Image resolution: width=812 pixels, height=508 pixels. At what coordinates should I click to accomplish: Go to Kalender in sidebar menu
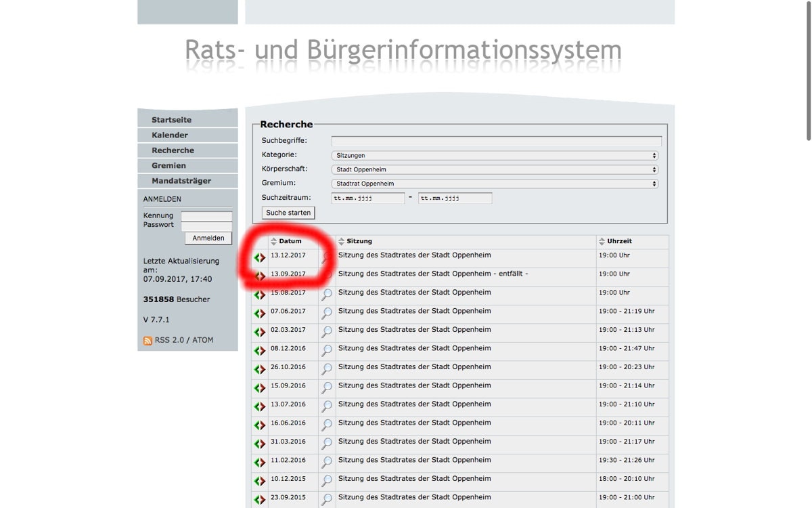pyautogui.click(x=170, y=135)
